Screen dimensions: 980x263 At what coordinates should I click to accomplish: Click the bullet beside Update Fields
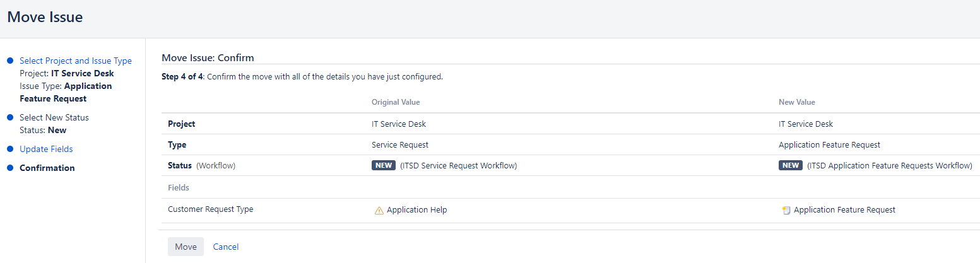(x=9, y=149)
